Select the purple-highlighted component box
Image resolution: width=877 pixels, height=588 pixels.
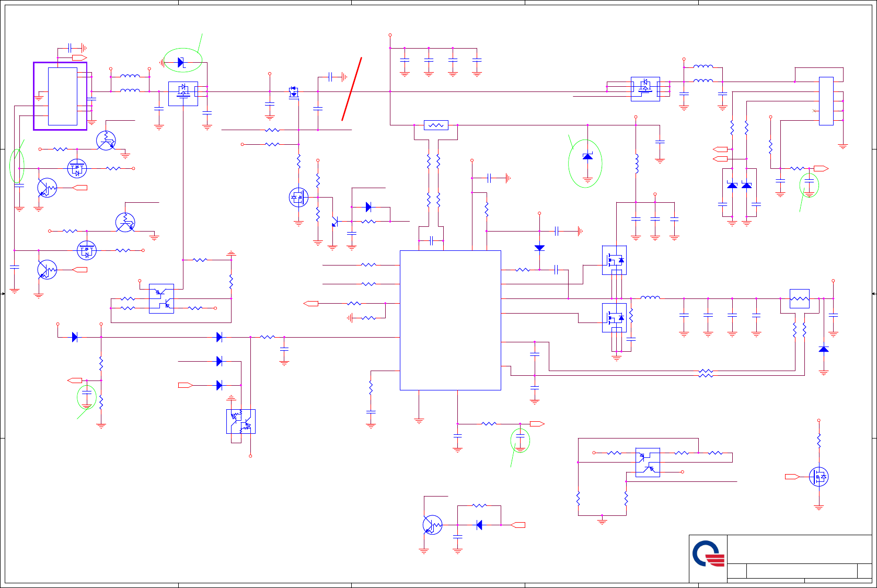click(x=60, y=96)
